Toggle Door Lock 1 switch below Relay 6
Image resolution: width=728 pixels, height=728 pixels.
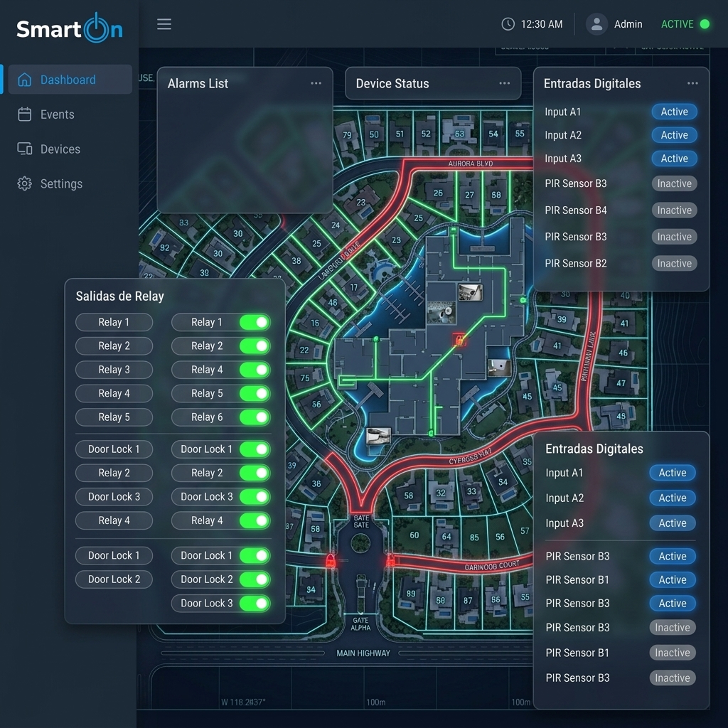coord(255,449)
